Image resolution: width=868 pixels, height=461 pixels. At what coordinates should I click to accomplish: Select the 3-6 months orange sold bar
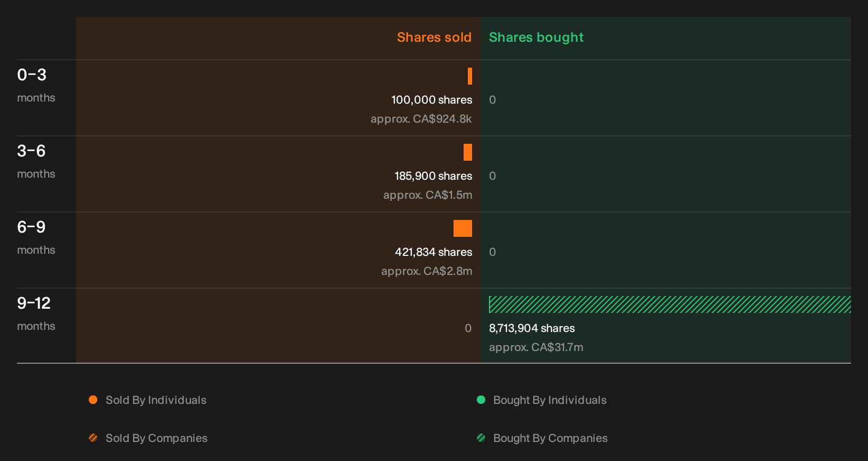click(468, 152)
